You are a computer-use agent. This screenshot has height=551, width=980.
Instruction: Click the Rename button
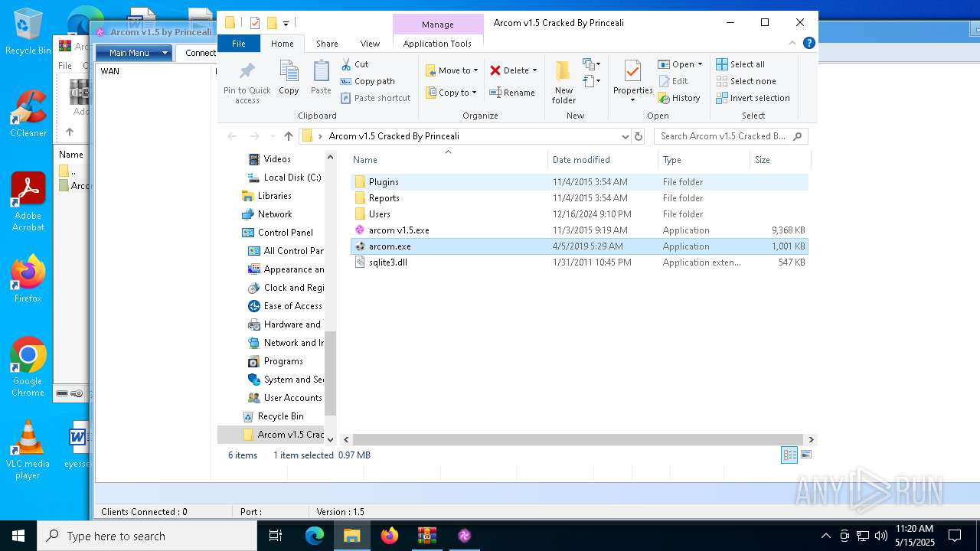pyautogui.click(x=512, y=93)
